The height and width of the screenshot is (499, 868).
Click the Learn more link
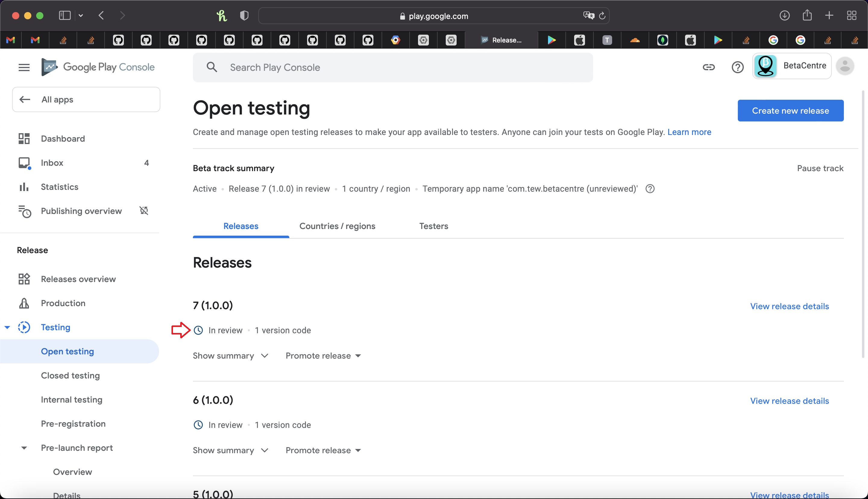(x=689, y=132)
